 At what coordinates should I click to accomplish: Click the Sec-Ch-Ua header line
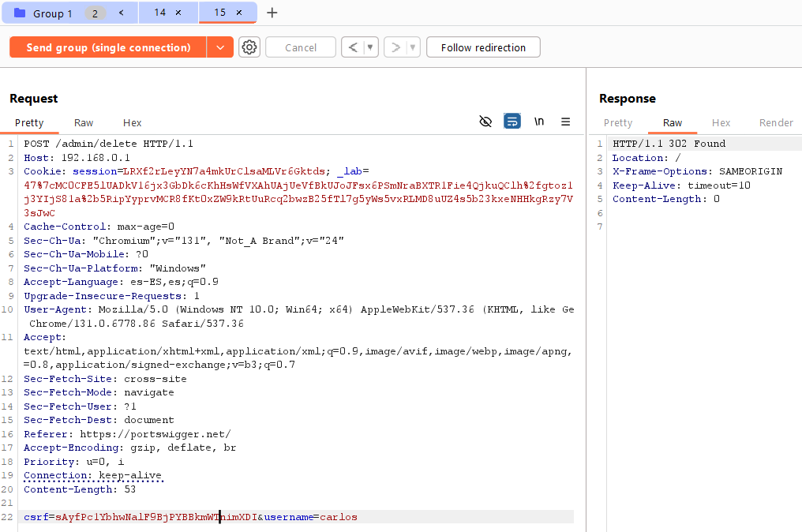pyautogui.click(x=184, y=241)
